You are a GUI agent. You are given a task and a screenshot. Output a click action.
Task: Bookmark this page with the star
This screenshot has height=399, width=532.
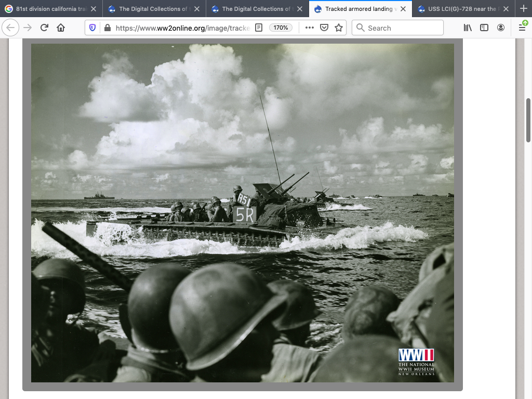coord(339,28)
